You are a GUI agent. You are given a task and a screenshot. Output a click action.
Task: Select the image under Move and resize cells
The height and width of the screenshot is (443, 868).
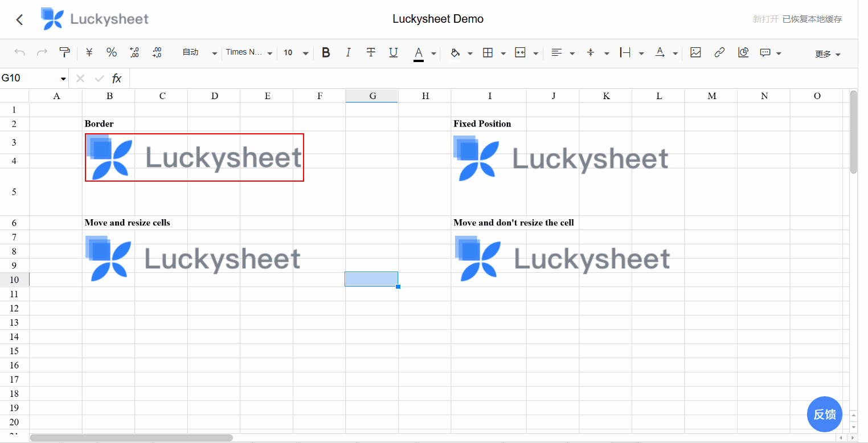pos(193,259)
